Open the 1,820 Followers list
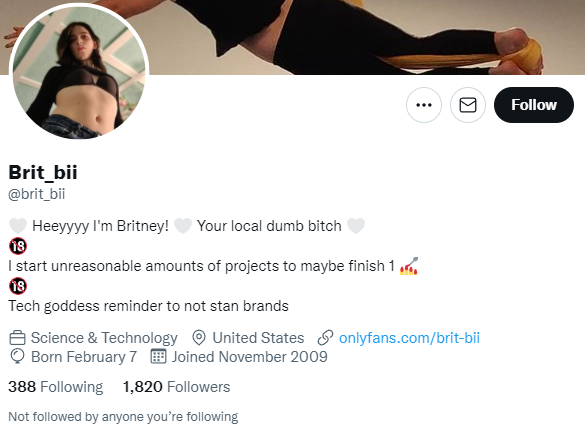This screenshot has width=585, height=432. 176,387
